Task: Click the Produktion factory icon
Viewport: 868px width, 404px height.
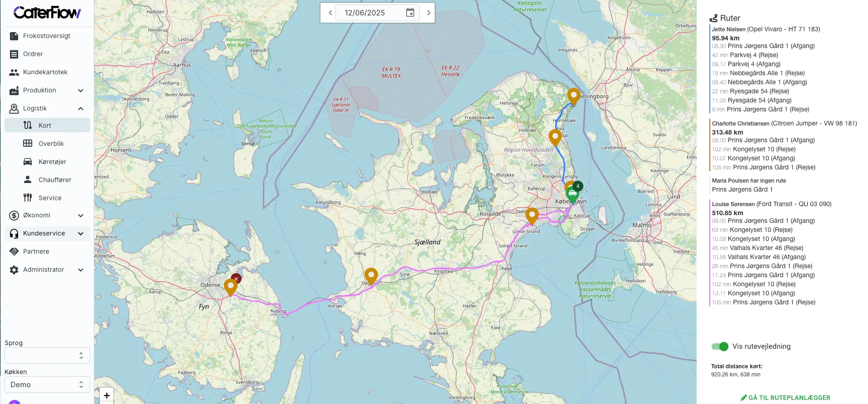Action: pyautogui.click(x=14, y=91)
